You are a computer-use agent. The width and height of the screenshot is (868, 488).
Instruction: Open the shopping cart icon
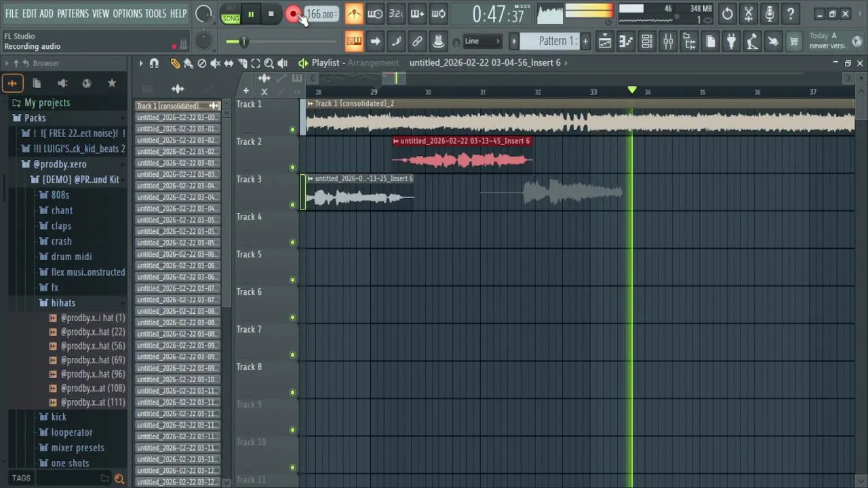794,41
